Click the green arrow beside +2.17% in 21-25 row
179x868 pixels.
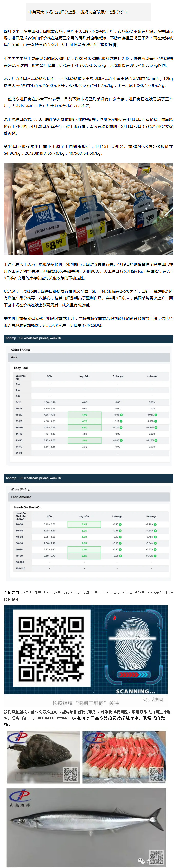click(x=156, y=421)
